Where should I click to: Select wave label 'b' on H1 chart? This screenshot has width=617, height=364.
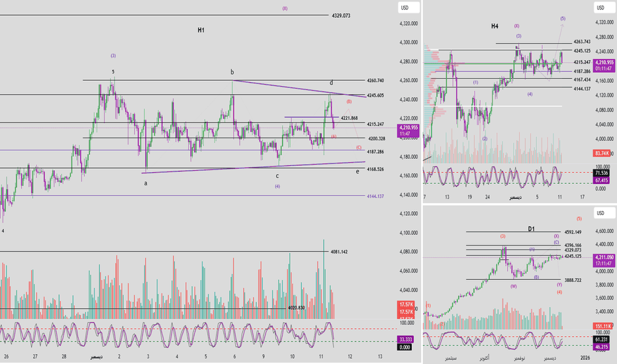232,71
